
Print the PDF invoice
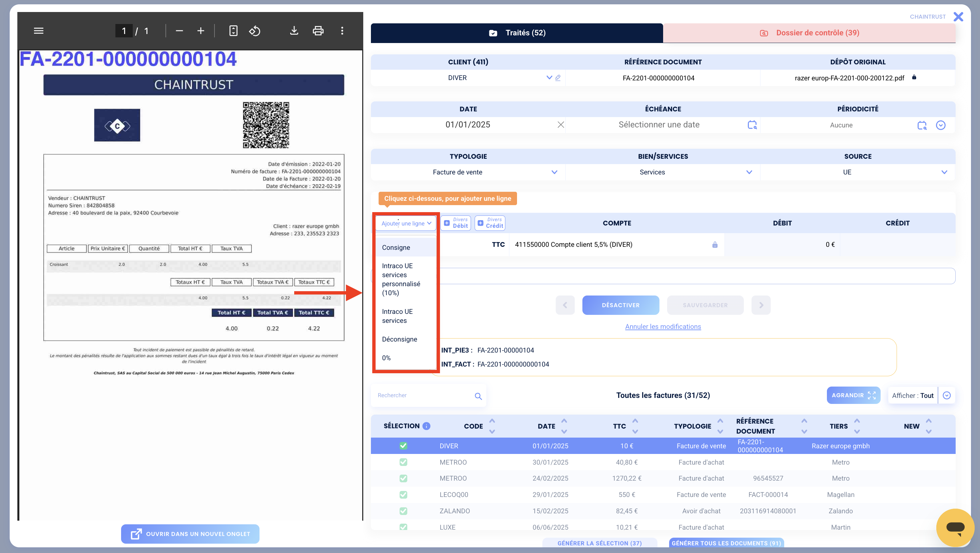(x=318, y=31)
